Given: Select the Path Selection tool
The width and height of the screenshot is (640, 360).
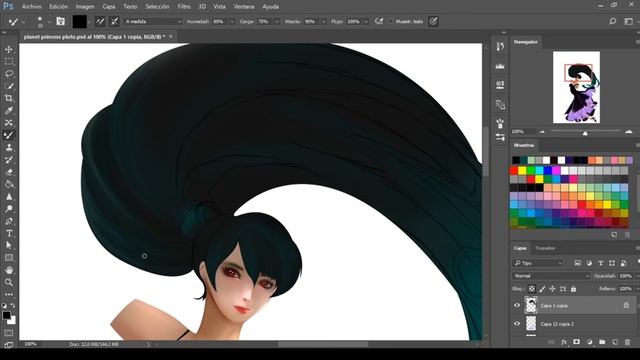Looking at the screenshot, I should click(9, 245).
